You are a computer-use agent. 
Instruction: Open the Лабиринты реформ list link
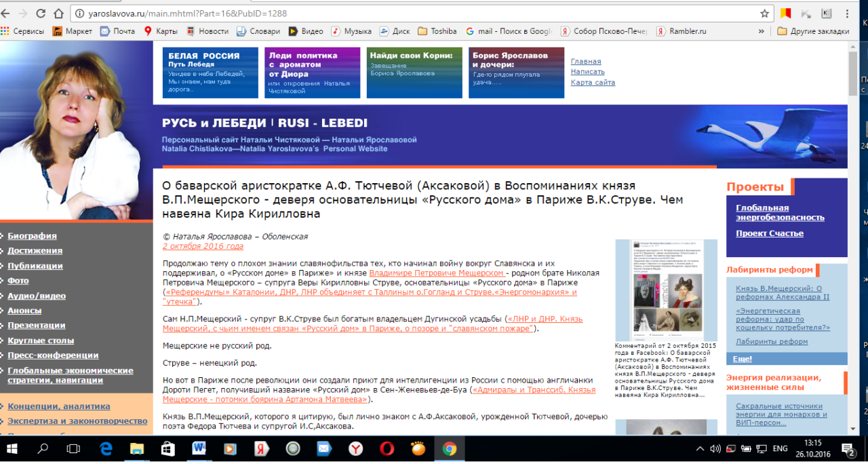click(x=772, y=342)
